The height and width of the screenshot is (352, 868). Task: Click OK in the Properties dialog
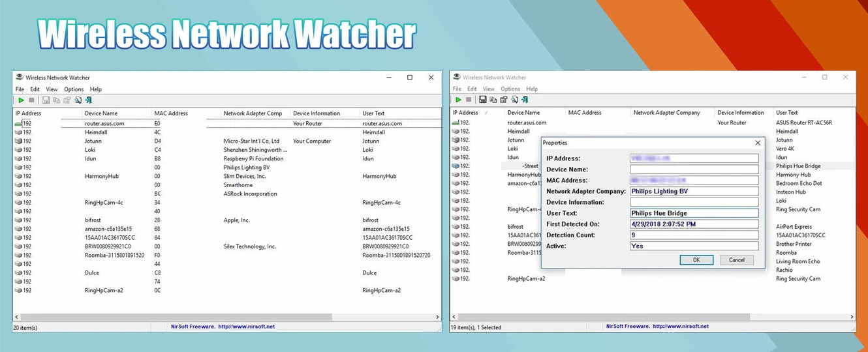pos(696,259)
